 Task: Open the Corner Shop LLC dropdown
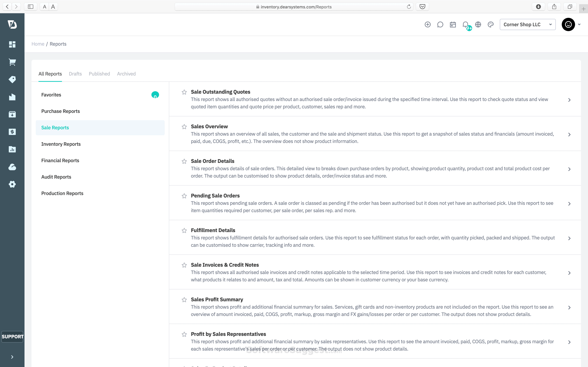coord(527,24)
